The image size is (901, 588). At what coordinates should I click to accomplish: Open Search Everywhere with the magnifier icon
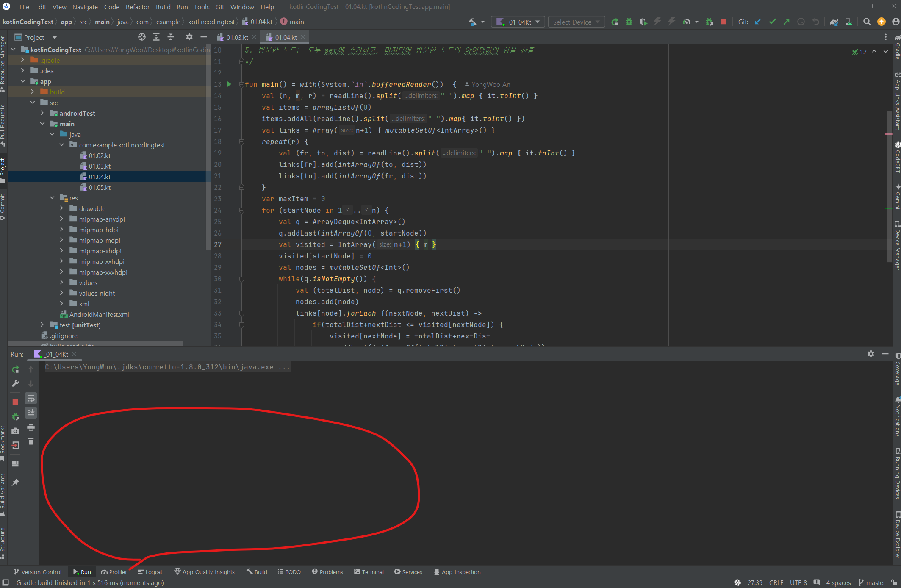[x=867, y=22]
